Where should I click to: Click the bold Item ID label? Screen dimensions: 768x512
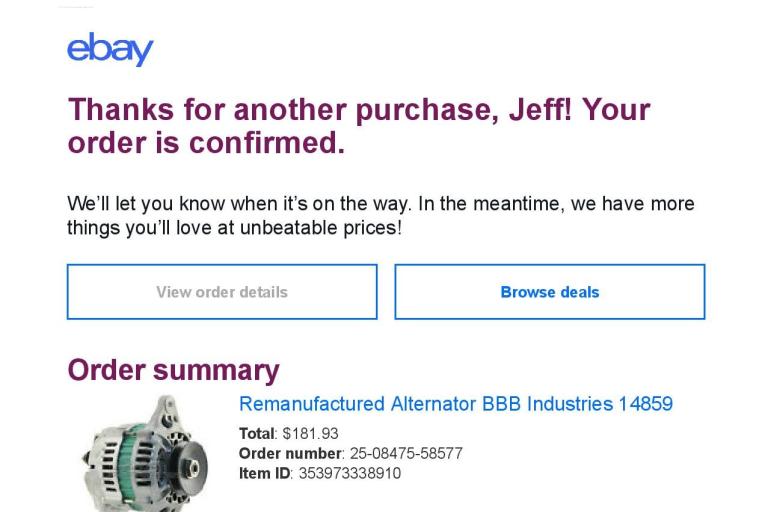[264, 474]
